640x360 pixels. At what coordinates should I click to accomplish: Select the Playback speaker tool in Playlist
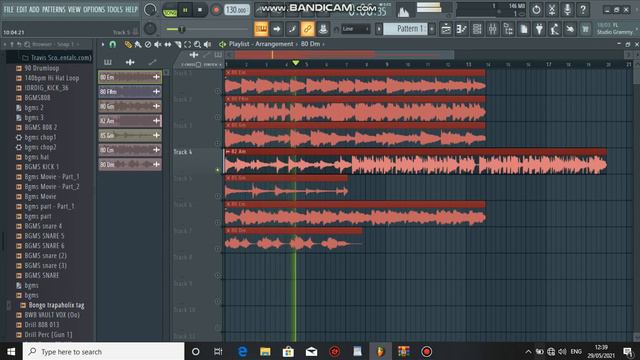[207, 44]
